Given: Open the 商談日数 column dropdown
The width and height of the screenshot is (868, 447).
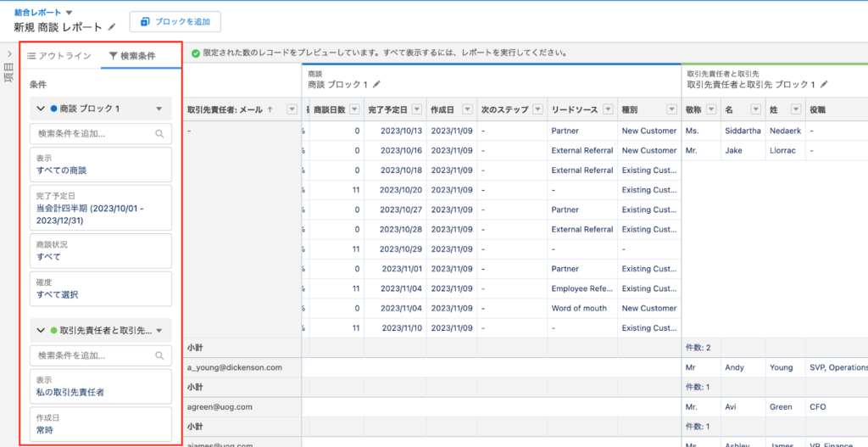Looking at the screenshot, I should (354, 109).
